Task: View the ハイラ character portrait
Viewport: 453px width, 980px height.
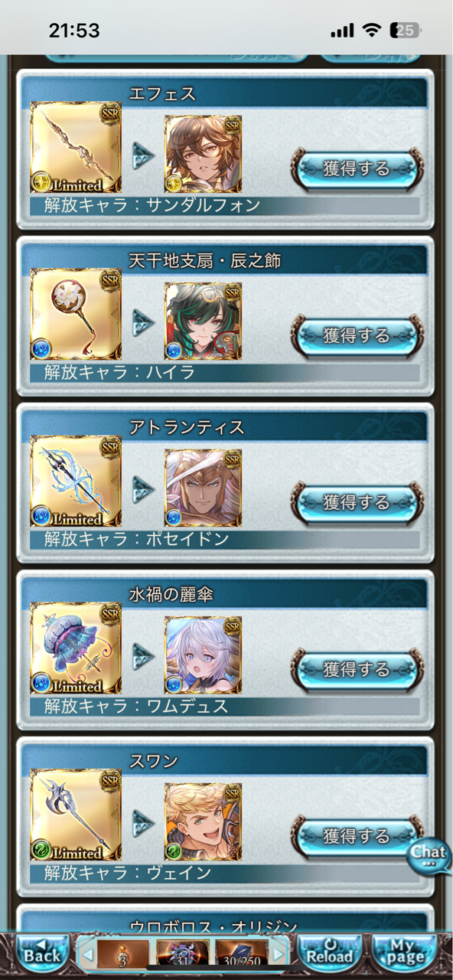Action: tap(203, 321)
